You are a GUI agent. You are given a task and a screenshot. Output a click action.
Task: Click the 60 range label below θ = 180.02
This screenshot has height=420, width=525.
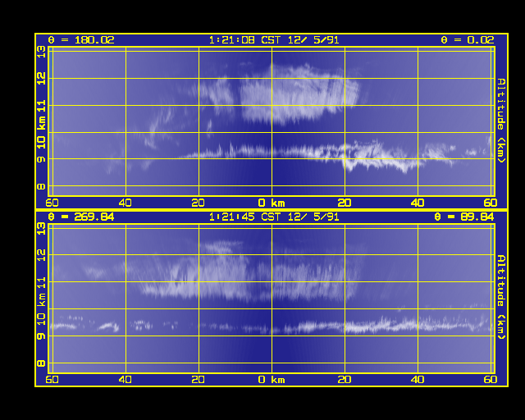pos(52,203)
